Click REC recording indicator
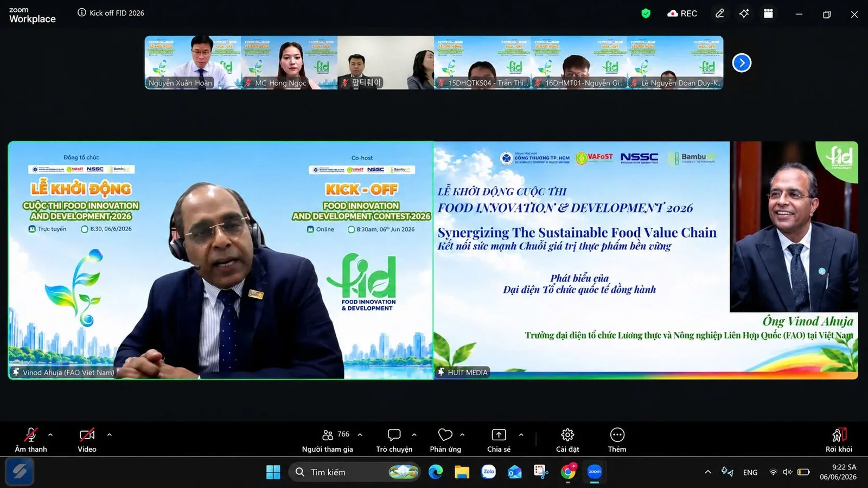 [682, 14]
